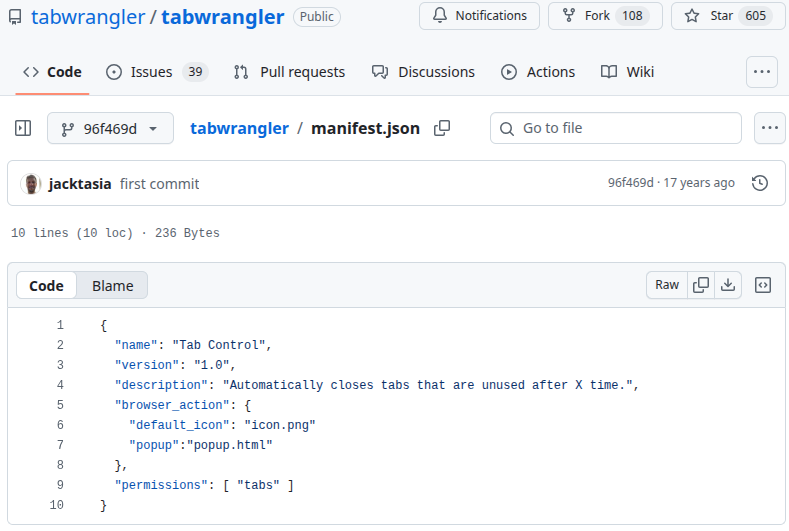This screenshot has height=531, width=789.
Task: Open additional navigation options menu
Action: pyautogui.click(x=762, y=72)
